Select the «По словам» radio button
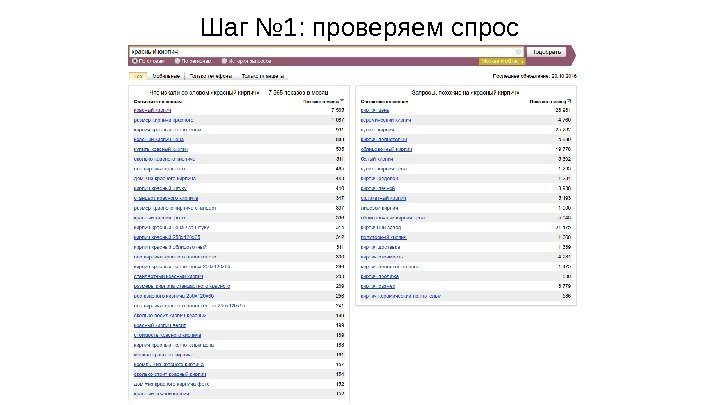The width and height of the screenshot is (720, 405). (x=135, y=60)
